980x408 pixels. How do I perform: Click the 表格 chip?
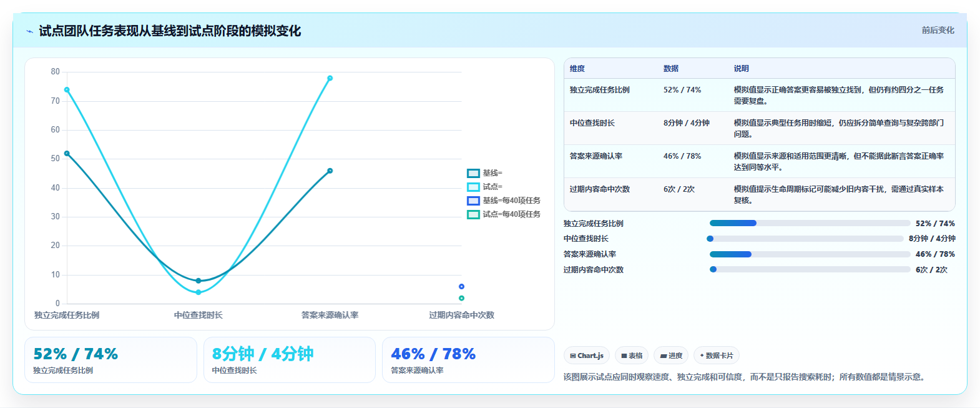tap(632, 356)
